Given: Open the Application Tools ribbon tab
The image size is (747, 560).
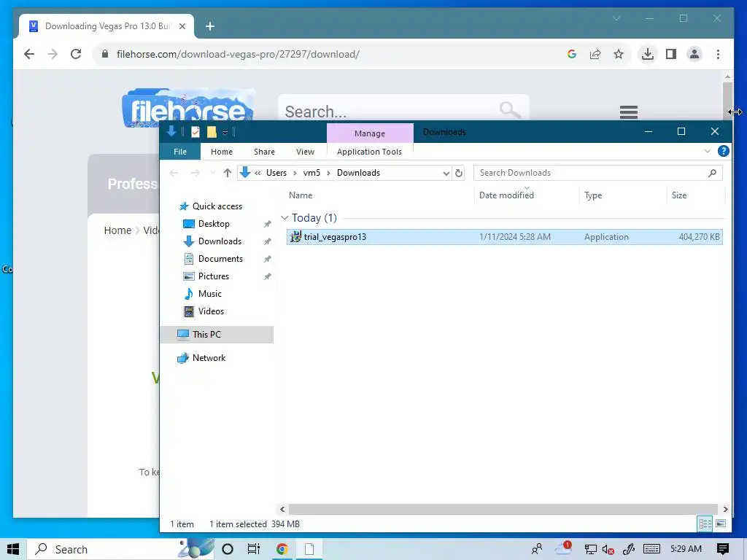Looking at the screenshot, I should pos(369,152).
